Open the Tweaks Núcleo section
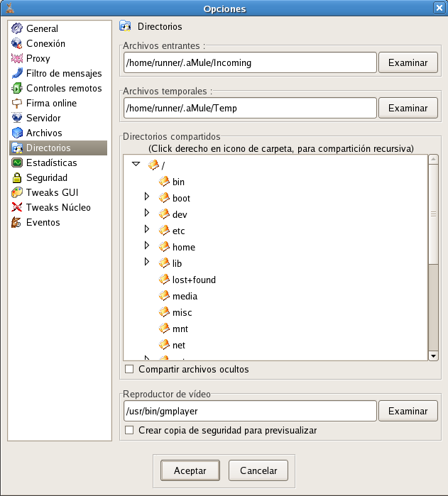 [58, 208]
